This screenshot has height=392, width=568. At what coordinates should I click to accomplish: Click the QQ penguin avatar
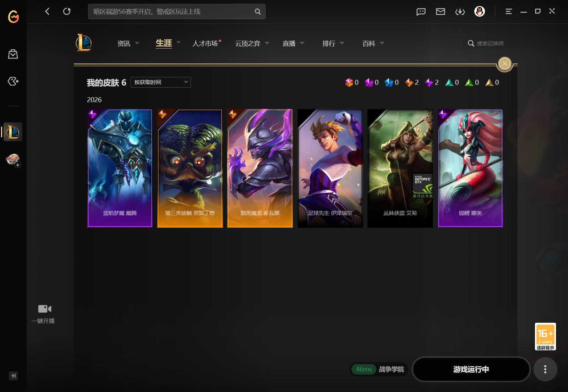[480, 11]
